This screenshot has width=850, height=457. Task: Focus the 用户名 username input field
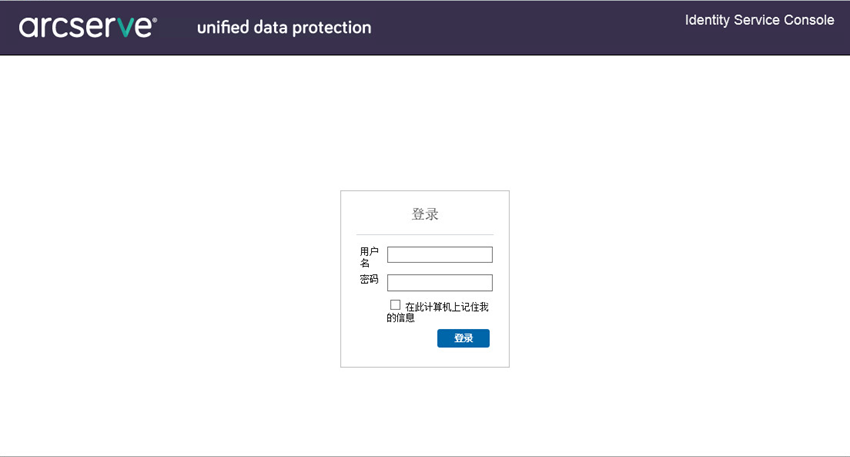coord(440,254)
